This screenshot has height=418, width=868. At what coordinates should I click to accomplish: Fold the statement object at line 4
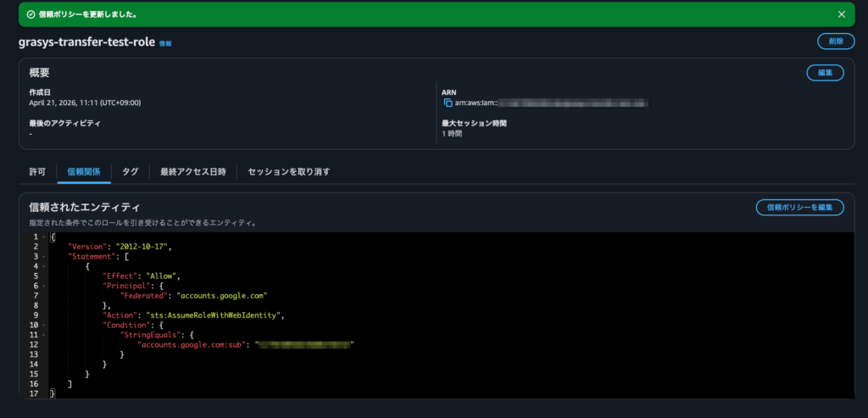click(x=44, y=265)
